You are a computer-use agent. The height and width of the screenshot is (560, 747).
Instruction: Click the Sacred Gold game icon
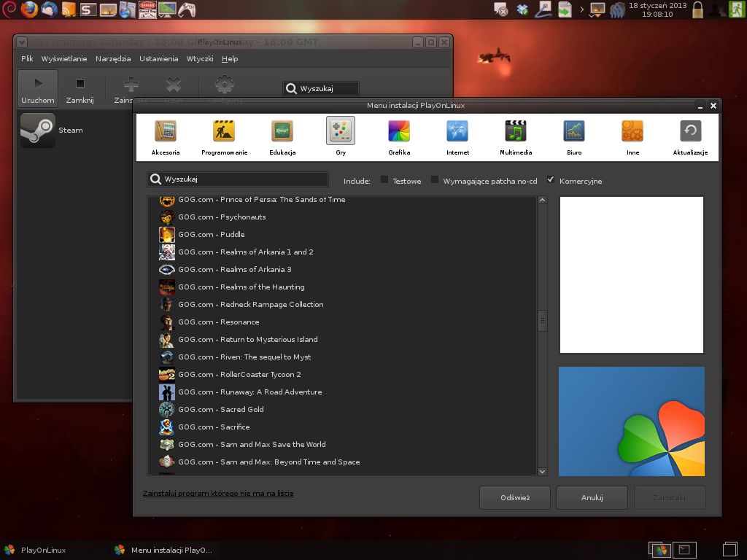(167, 410)
